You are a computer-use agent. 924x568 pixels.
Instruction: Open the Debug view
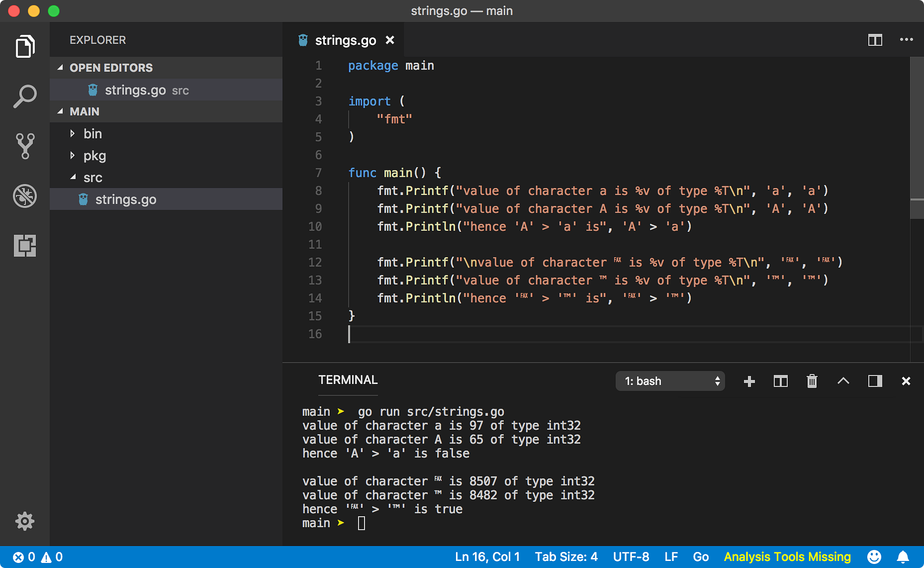[25, 196]
